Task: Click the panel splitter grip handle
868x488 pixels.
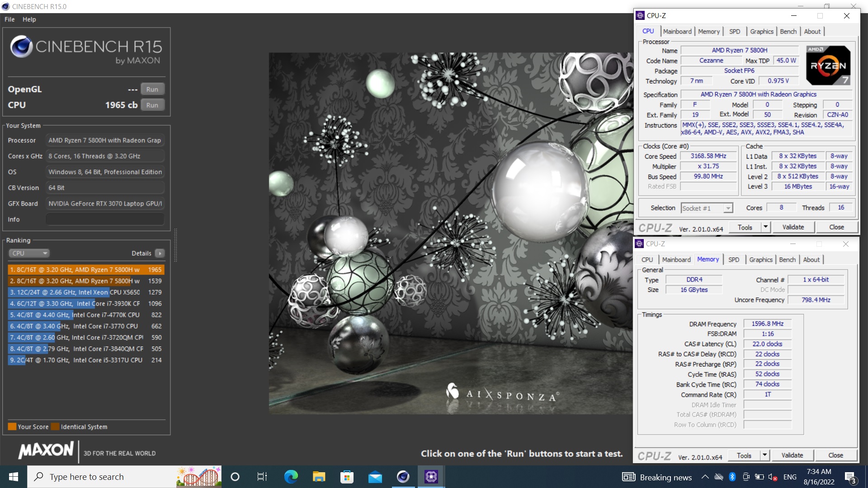Action: point(175,245)
